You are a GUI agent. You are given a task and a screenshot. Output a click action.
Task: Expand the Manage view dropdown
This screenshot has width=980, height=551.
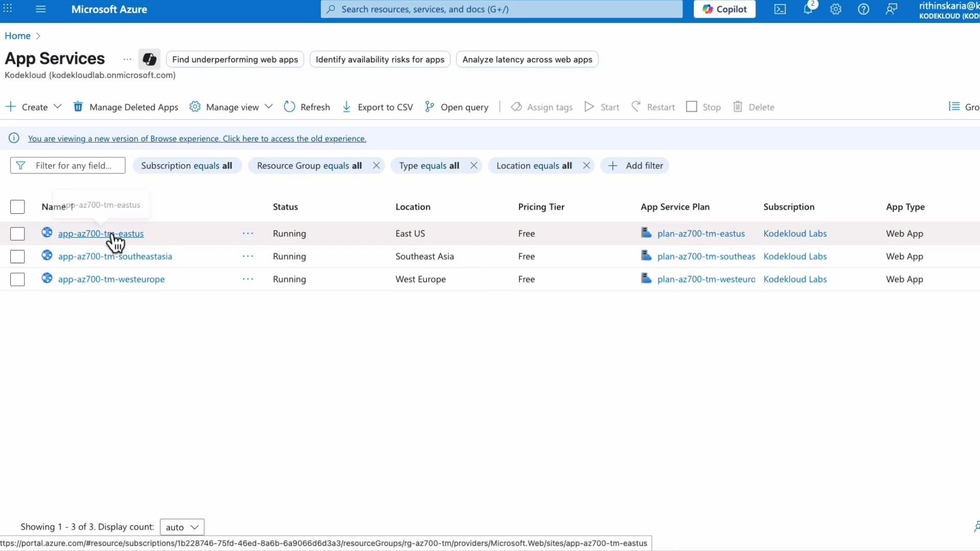[269, 107]
